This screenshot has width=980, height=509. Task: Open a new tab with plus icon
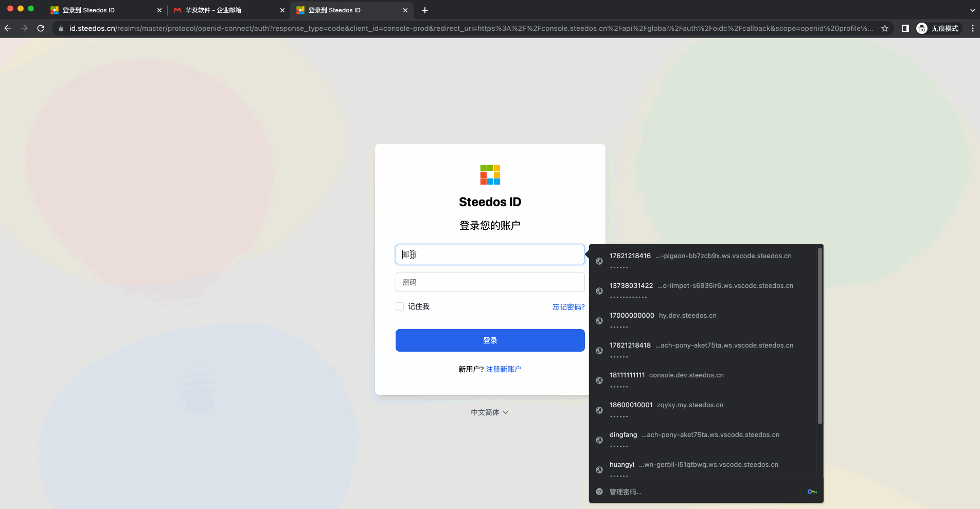click(x=425, y=10)
